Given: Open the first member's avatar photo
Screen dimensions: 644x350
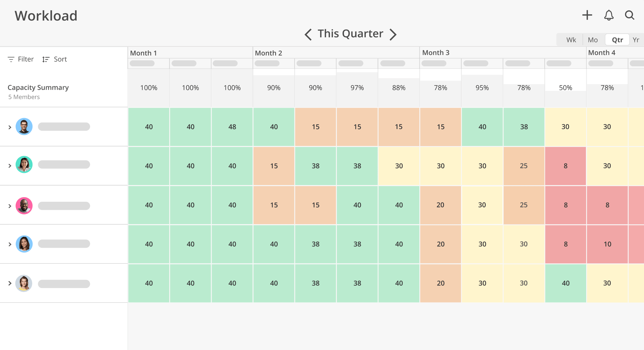Looking at the screenshot, I should coord(24,127).
